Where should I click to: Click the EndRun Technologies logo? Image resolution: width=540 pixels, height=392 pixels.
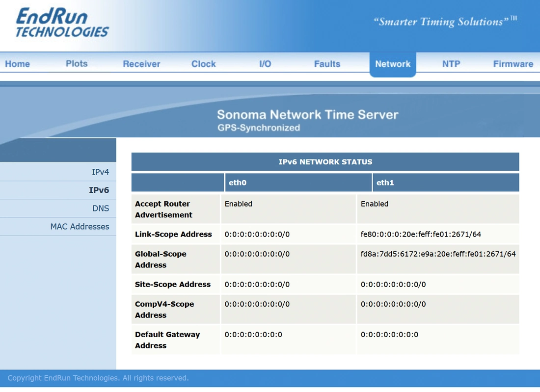[62, 23]
